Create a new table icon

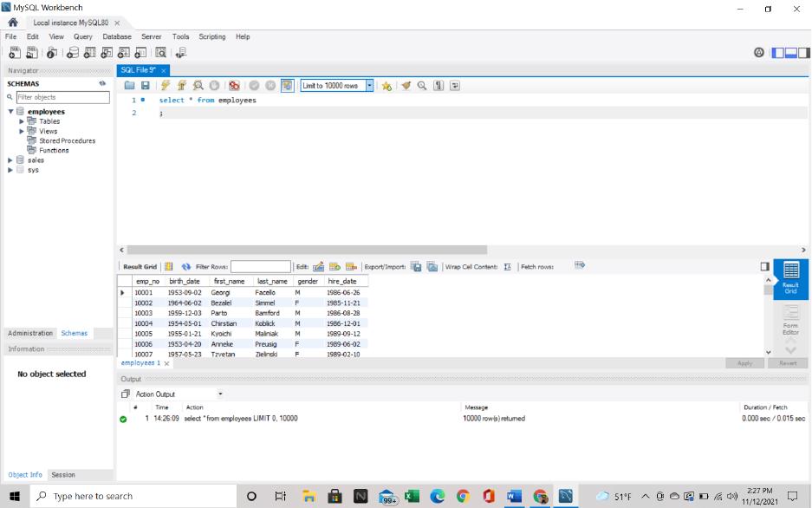click(89, 52)
